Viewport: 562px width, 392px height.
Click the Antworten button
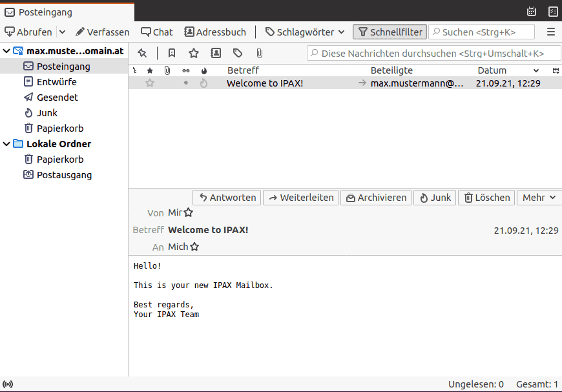227,198
